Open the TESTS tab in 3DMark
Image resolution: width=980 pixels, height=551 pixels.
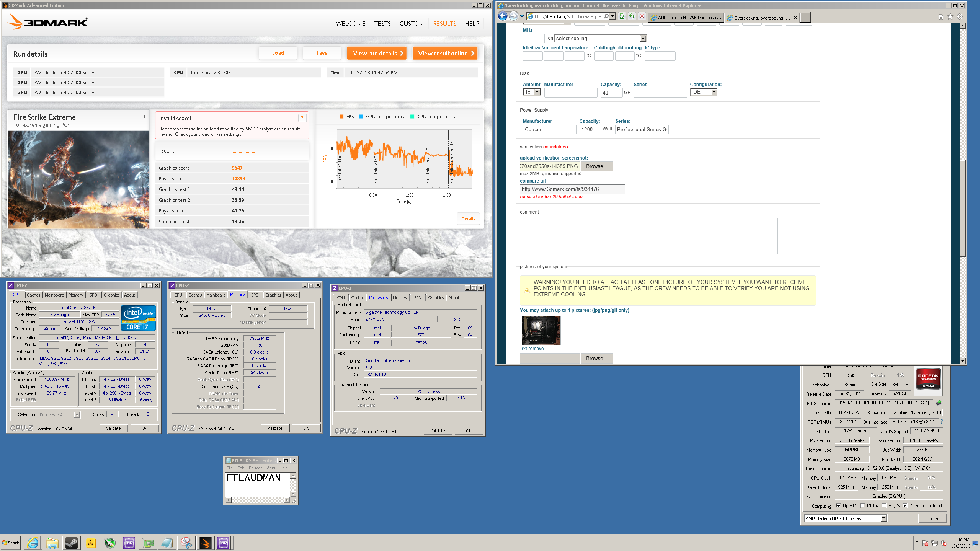(x=382, y=23)
